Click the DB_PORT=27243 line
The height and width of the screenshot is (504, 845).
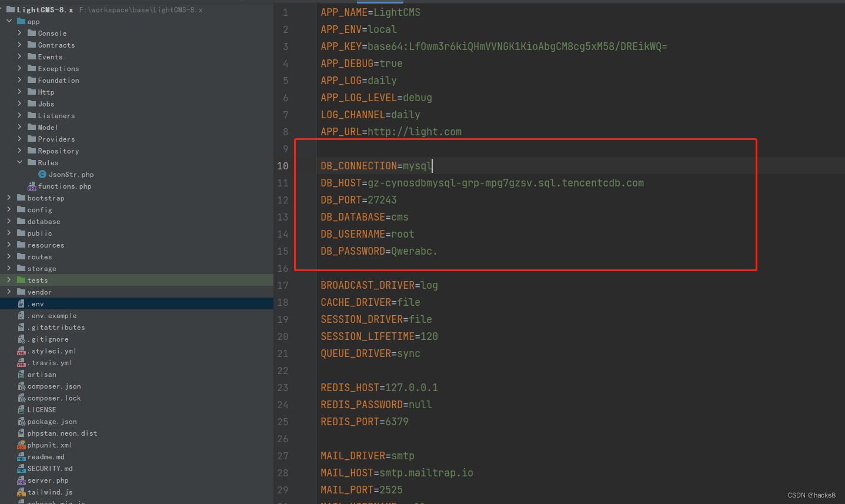[x=359, y=200]
